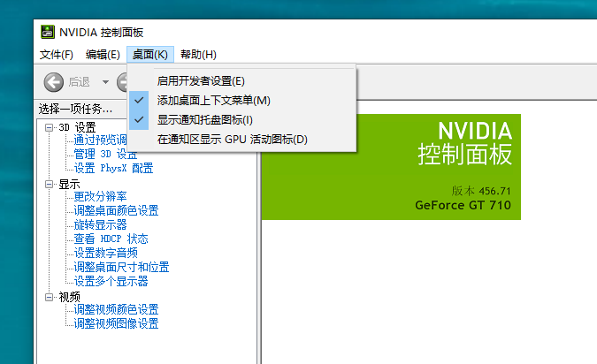
Task: Collapse the 3D 设置 tree node
Action: click(x=50, y=127)
